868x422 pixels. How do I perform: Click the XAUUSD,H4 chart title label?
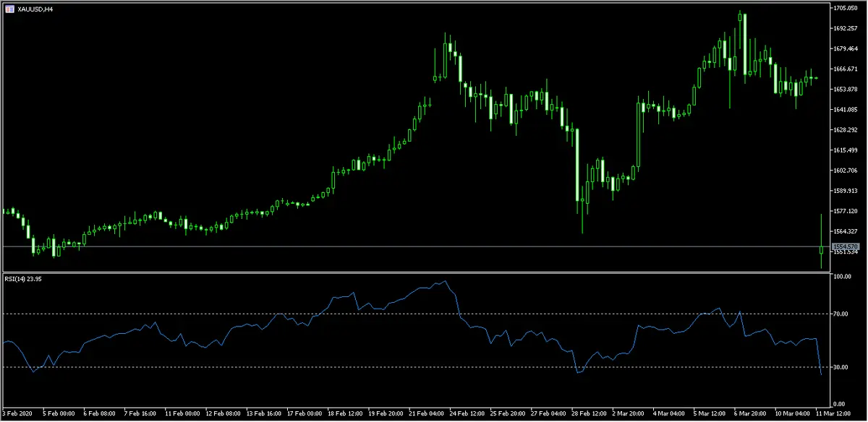[x=33, y=8]
